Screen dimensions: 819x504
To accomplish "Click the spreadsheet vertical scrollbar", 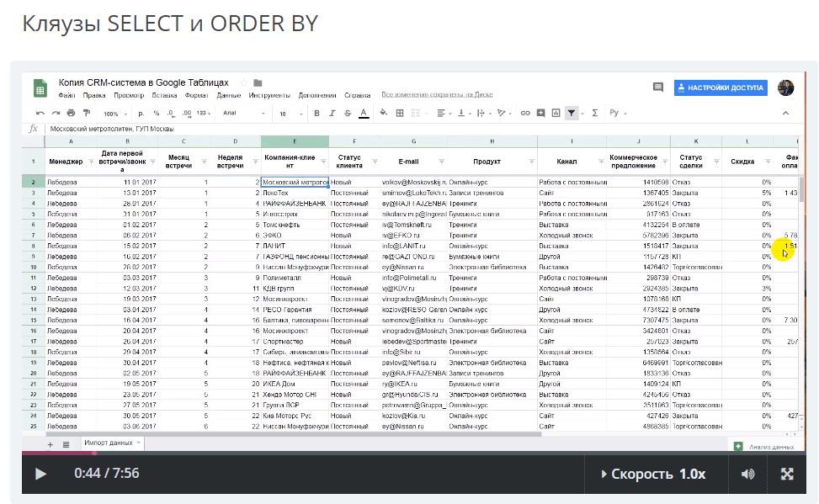I will [x=801, y=191].
